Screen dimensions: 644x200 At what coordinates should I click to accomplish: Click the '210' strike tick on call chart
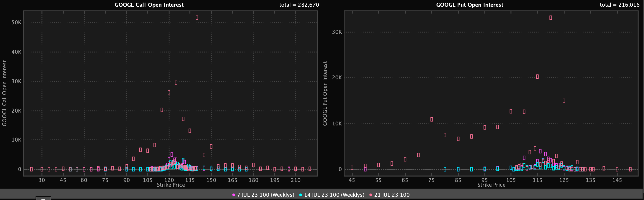[295, 180]
